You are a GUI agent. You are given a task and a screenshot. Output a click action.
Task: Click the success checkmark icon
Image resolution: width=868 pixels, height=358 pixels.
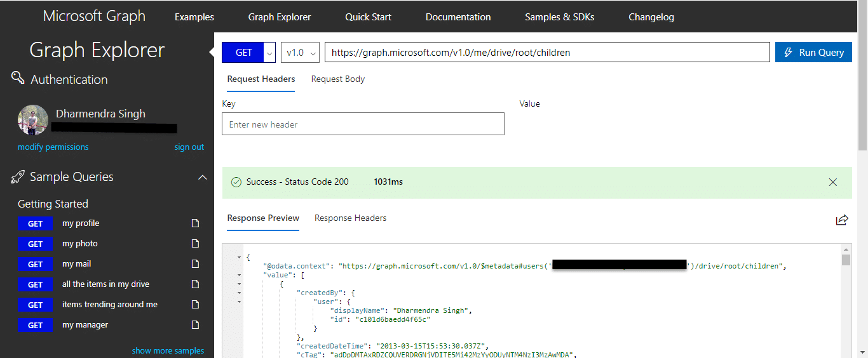[235, 182]
